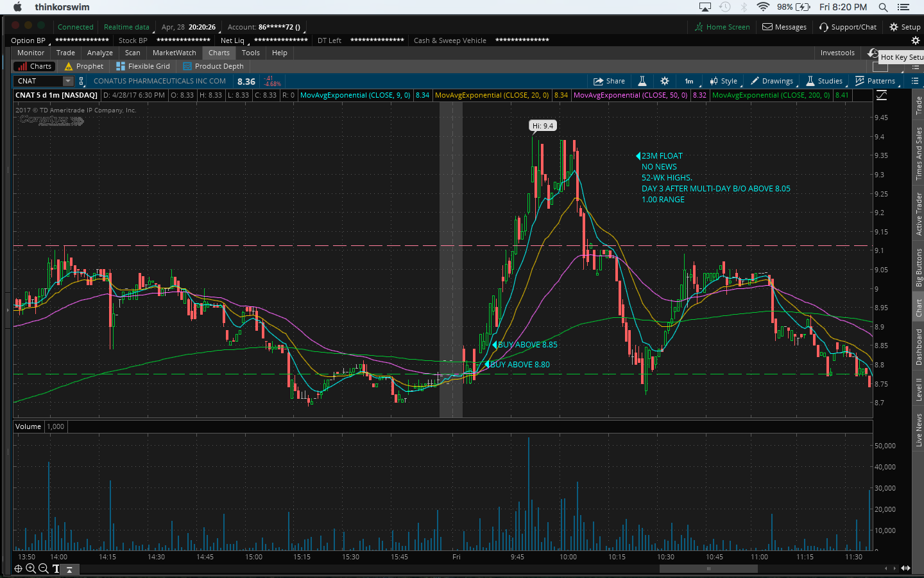Image resolution: width=924 pixels, height=578 pixels.
Task: Click the symbol link clip icon
Action: (81, 81)
